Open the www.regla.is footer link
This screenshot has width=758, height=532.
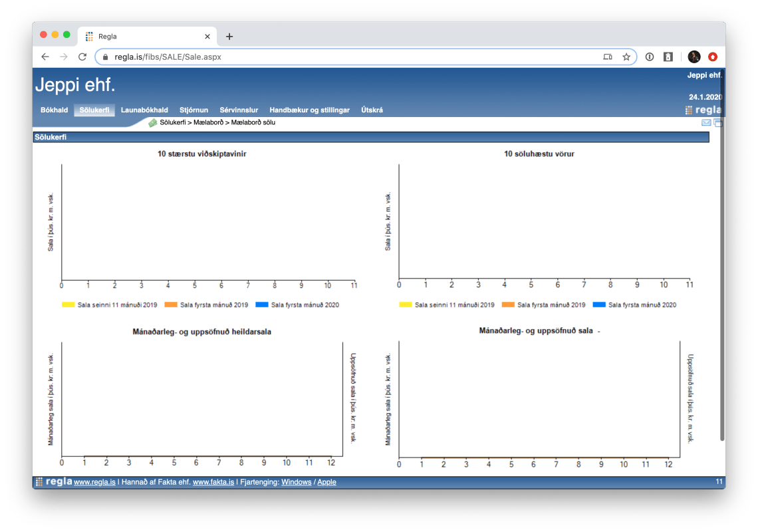pos(94,482)
